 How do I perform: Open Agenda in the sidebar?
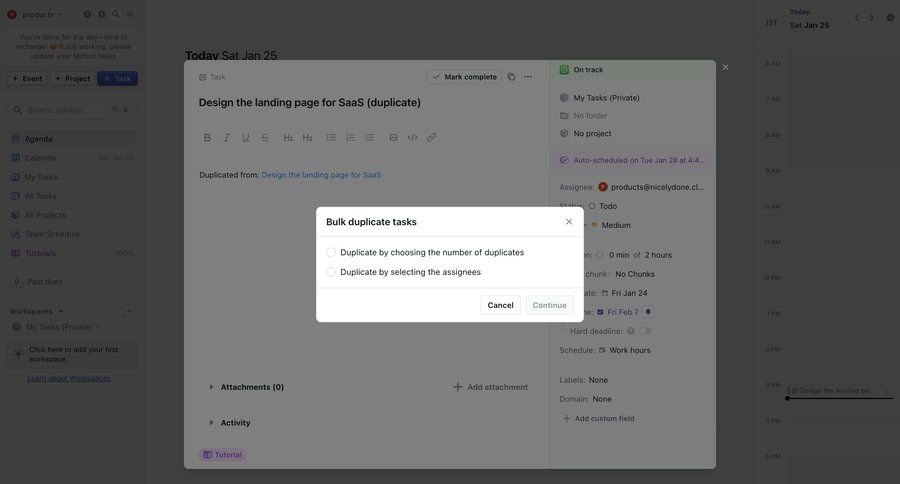pos(72,139)
